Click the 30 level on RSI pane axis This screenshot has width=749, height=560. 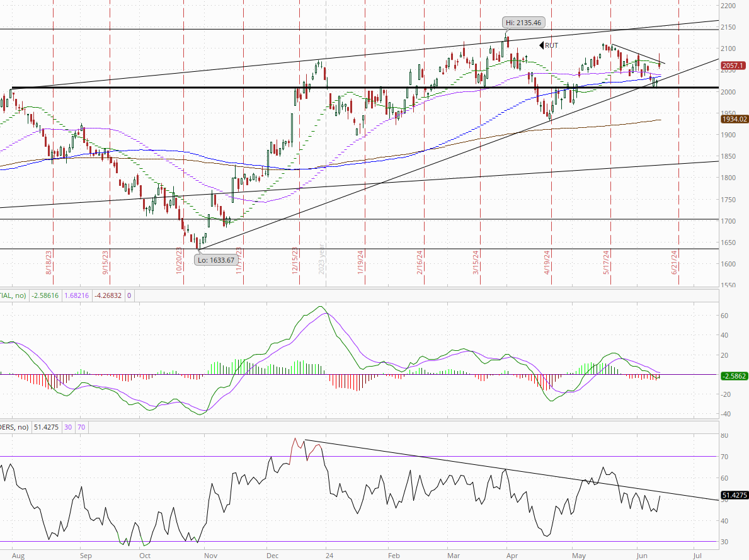pyautogui.click(x=724, y=542)
